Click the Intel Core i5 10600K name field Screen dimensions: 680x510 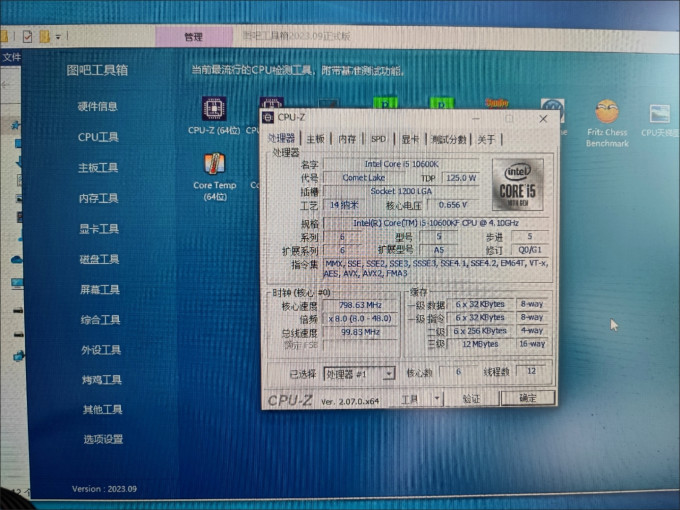(401, 164)
